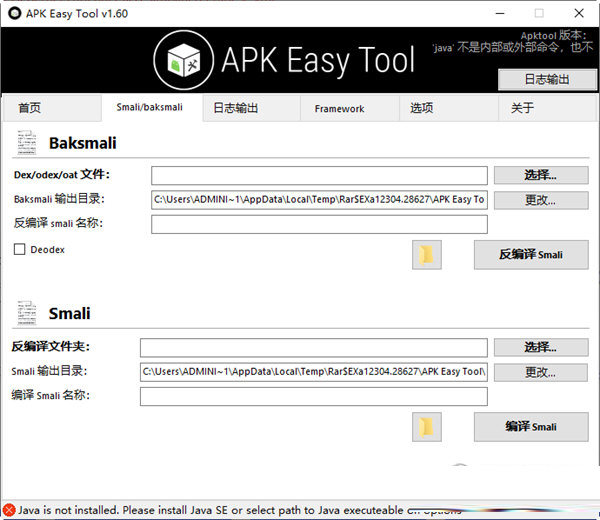This screenshot has height=520, width=600.
Task: Click the 反编译 Smali button
Action: click(531, 255)
